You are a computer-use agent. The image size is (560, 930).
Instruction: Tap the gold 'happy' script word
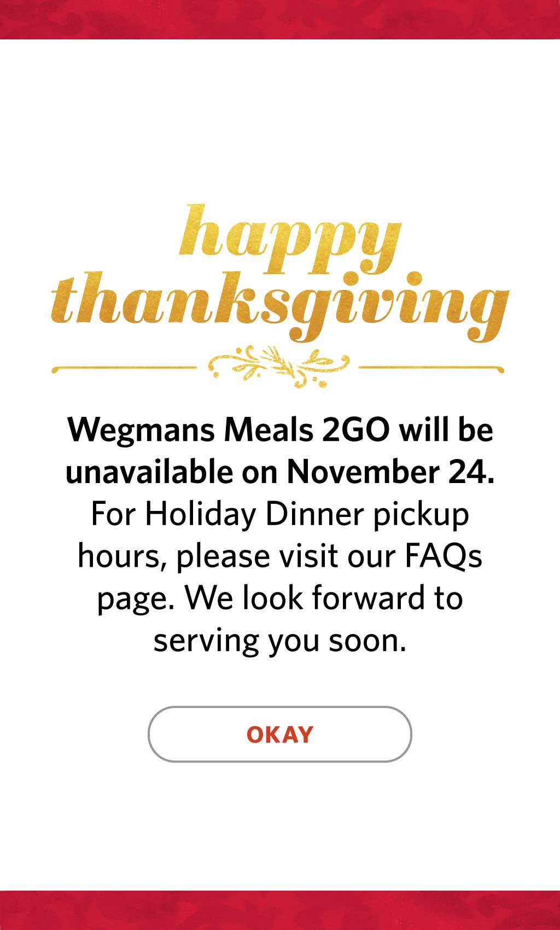(x=290, y=239)
